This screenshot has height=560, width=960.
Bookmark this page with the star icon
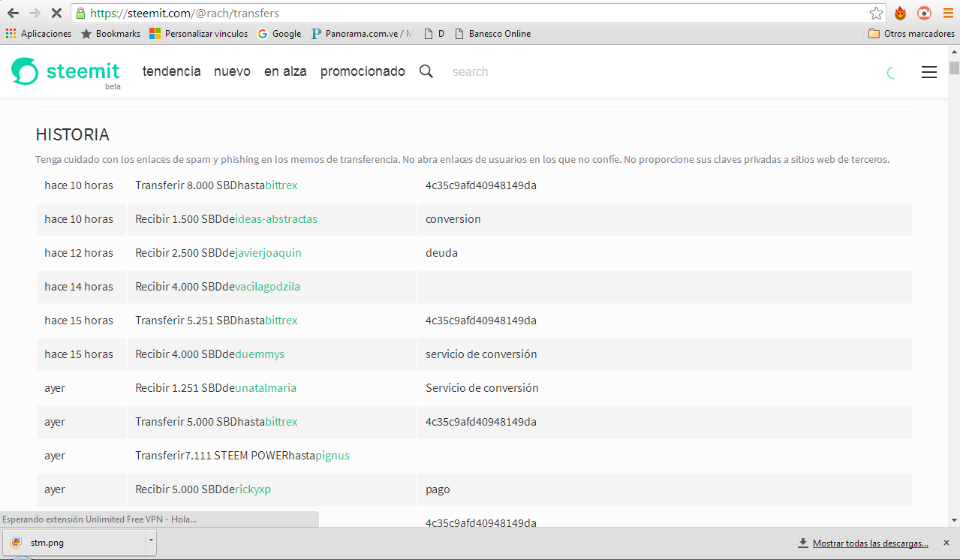click(876, 13)
